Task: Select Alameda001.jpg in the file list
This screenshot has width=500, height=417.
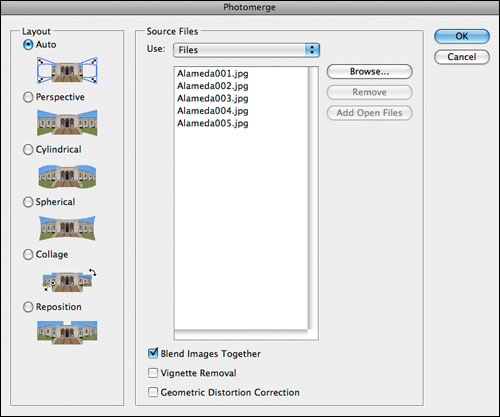Action: pos(213,73)
